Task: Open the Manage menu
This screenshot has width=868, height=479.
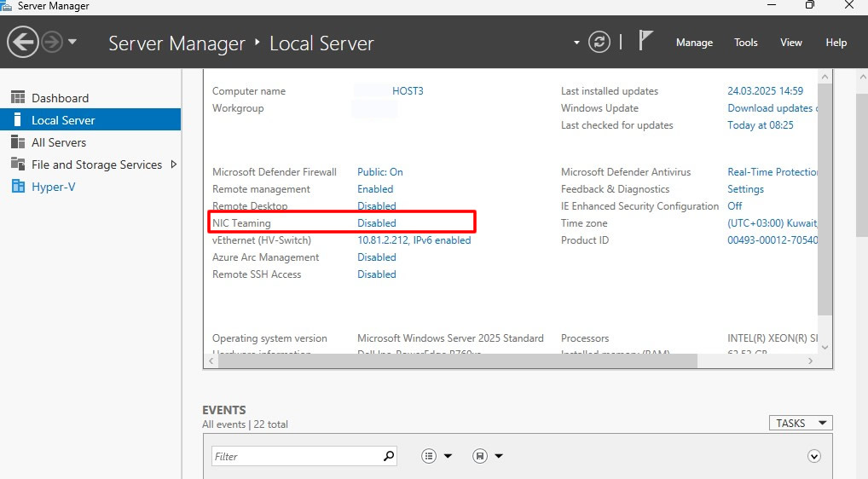Action: point(694,43)
